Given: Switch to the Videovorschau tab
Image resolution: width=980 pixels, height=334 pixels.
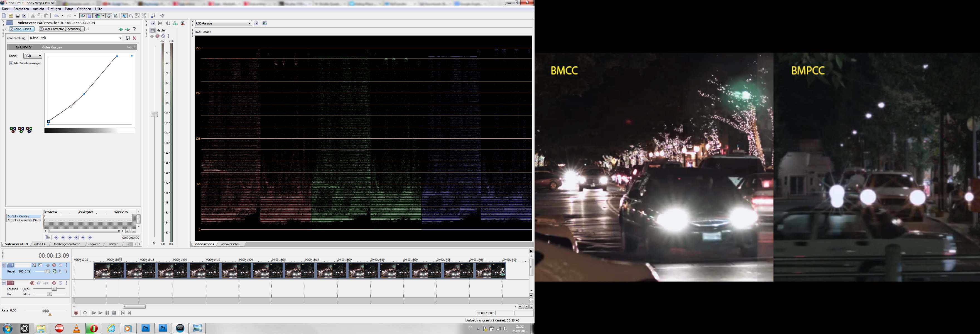Looking at the screenshot, I should tap(230, 244).
